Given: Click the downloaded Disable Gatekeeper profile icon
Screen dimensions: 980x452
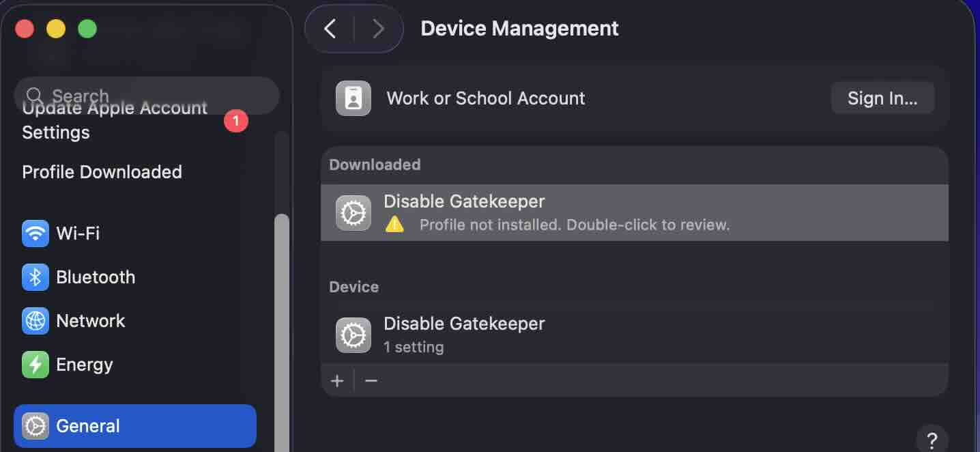Looking at the screenshot, I should point(354,213).
